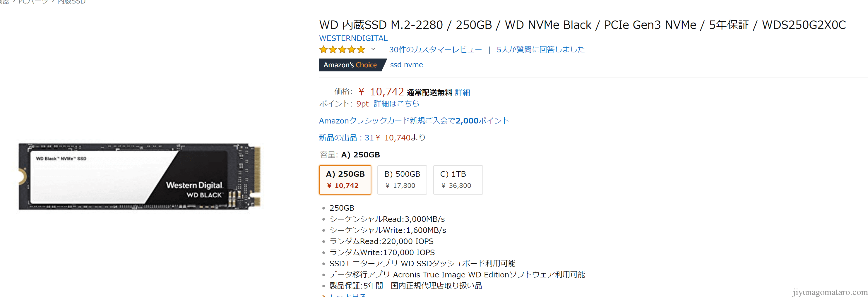Select the B) 500GB capacity option

[x=402, y=179]
